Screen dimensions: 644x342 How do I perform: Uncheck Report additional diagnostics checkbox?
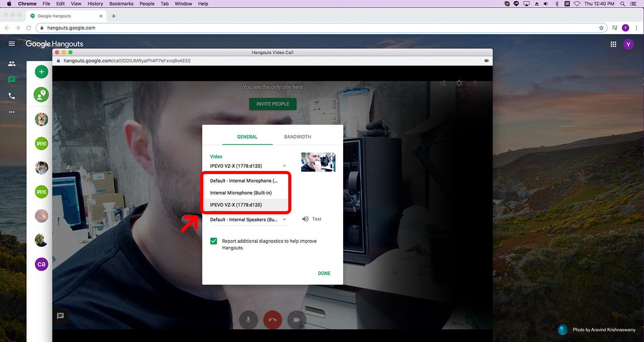214,241
